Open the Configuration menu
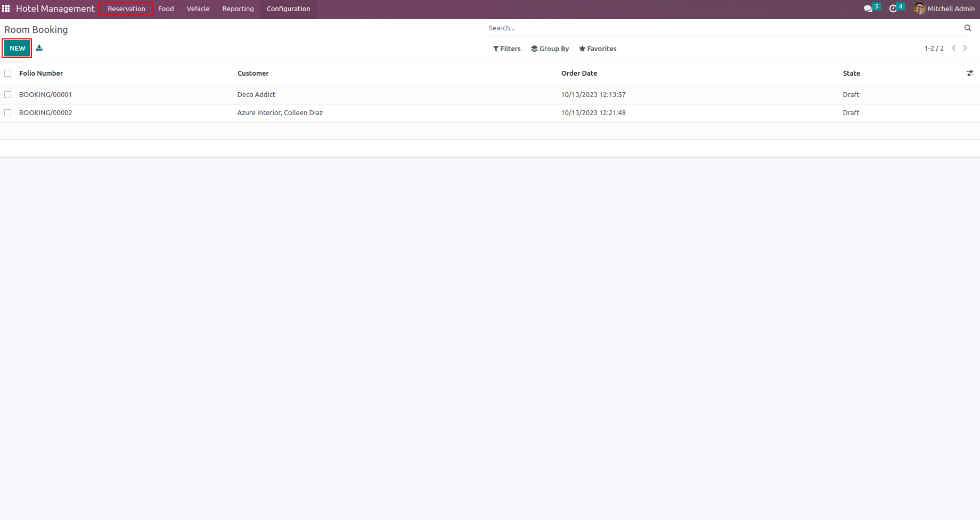 pos(289,9)
